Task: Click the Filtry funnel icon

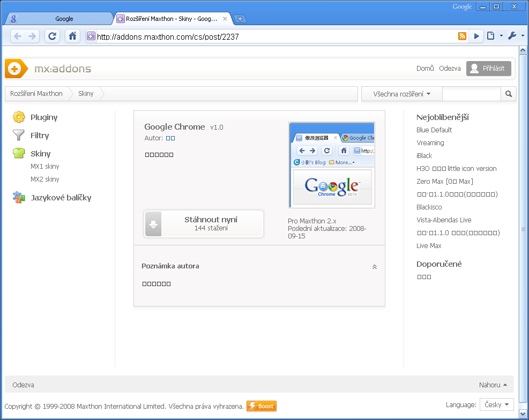Action: [19, 135]
